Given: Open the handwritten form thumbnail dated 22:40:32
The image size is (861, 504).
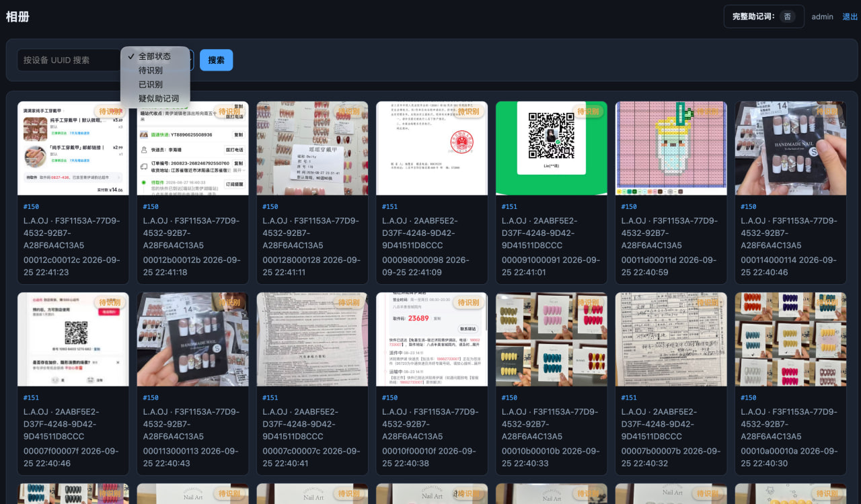Looking at the screenshot, I should [671, 339].
